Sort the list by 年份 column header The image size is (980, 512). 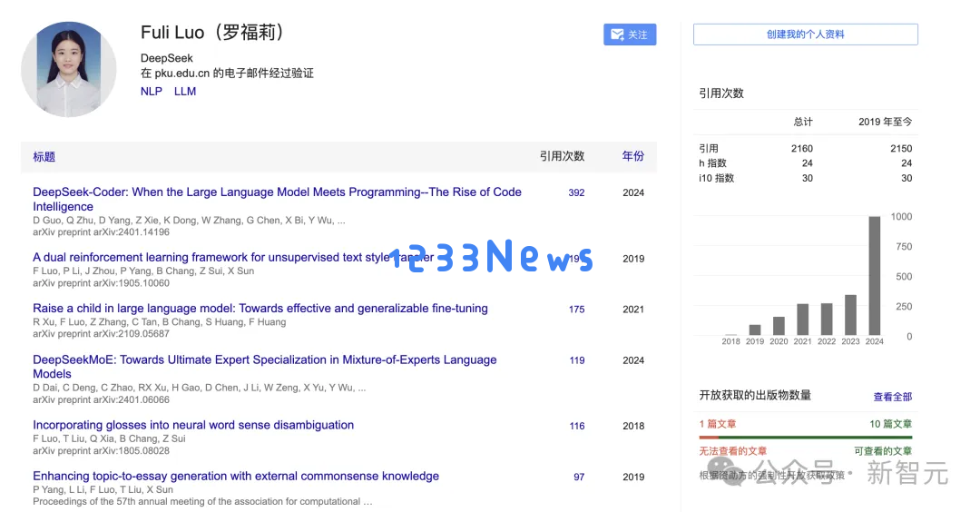632,156
